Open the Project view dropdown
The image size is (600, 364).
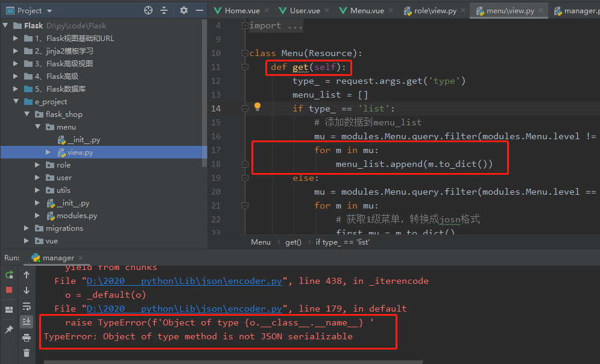tap(49, 11)
